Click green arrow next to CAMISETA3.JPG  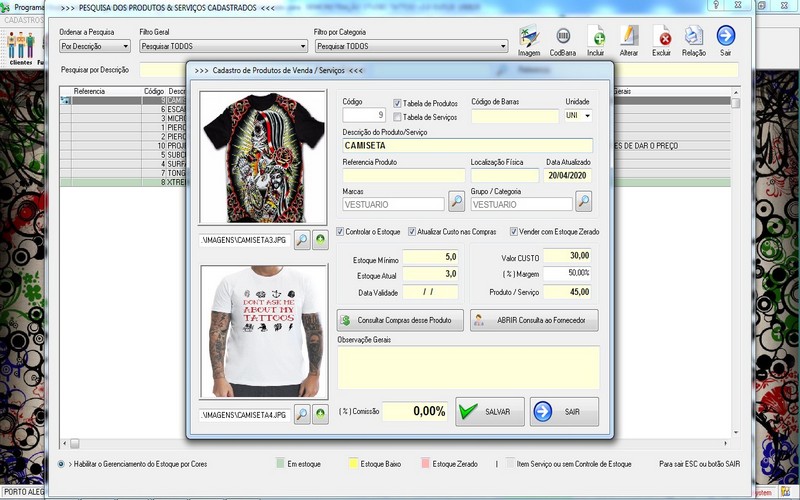tap(320, 239)
